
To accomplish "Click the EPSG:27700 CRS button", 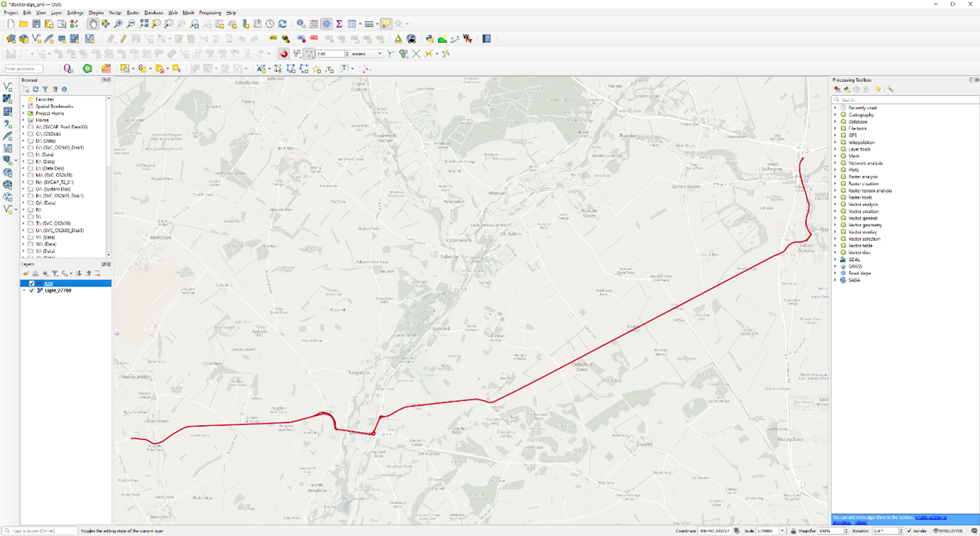I will tap(947, 531).
